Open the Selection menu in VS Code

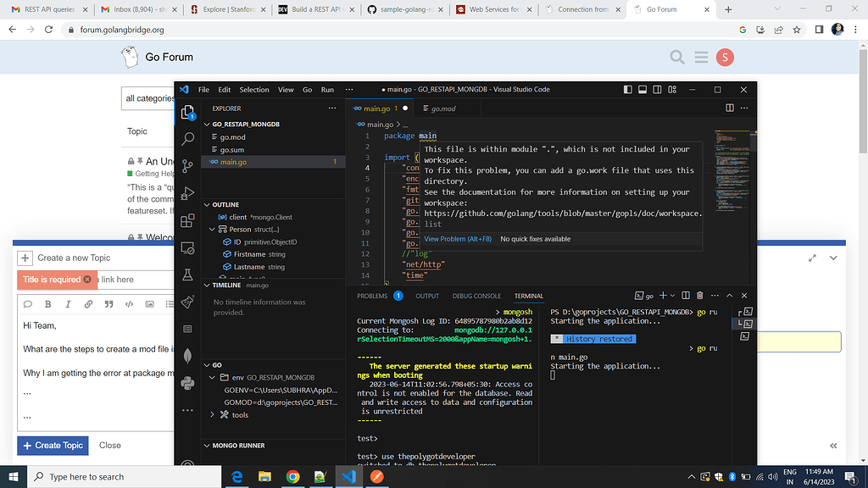254,90
